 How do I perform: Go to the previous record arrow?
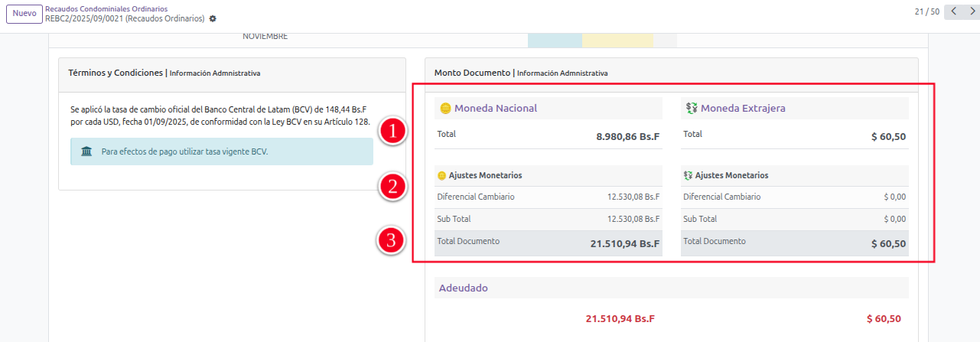953,11
